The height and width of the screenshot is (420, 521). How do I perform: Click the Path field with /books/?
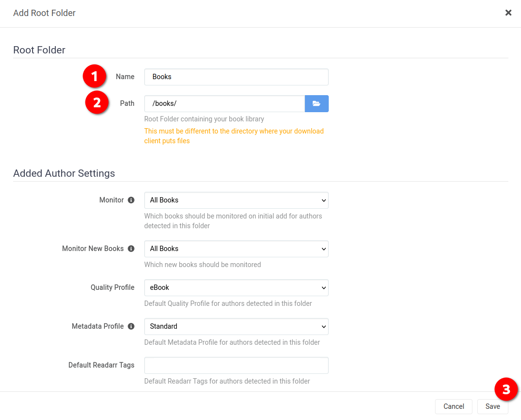(x=225, y=104)
